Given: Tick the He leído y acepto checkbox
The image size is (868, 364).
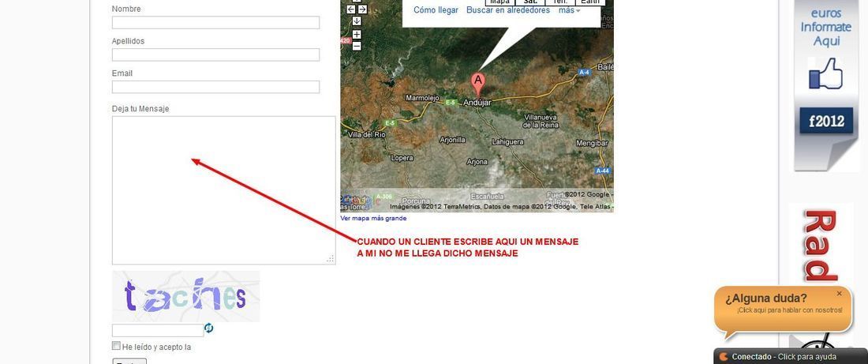Looking at the screenshot, I should click(x=116, y=346).
